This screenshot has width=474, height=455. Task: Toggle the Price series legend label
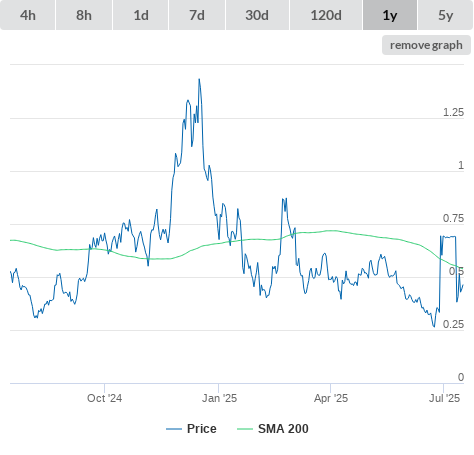point(202,429)
